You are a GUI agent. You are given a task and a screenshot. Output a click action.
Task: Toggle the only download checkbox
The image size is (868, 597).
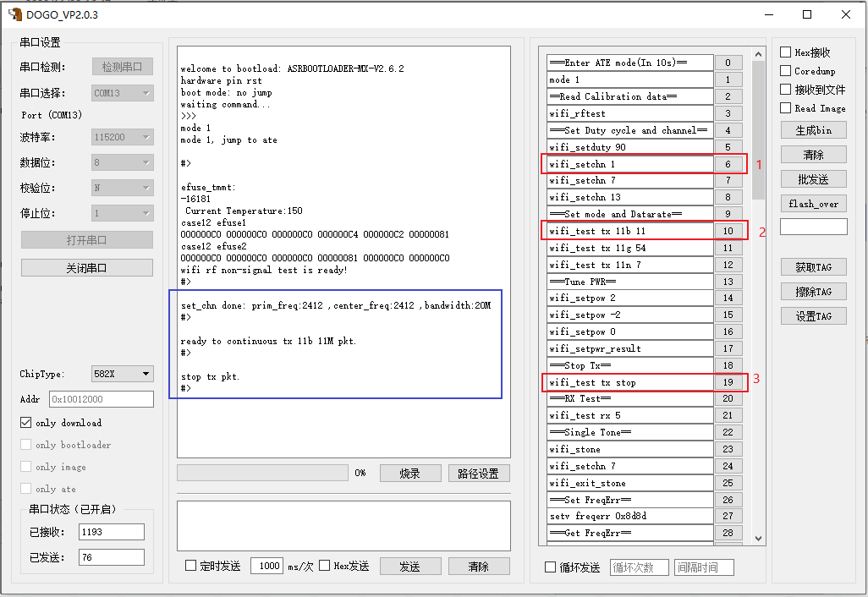(x=25, y=422)
